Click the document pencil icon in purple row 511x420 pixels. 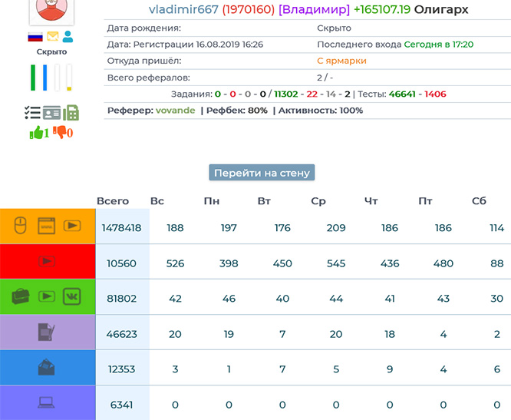pyautogui.click(x=47, y=332)
